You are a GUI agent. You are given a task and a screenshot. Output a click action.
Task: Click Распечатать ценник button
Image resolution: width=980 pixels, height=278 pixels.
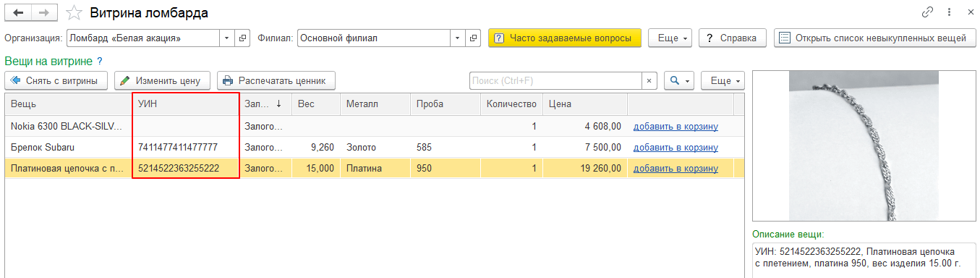276,80
